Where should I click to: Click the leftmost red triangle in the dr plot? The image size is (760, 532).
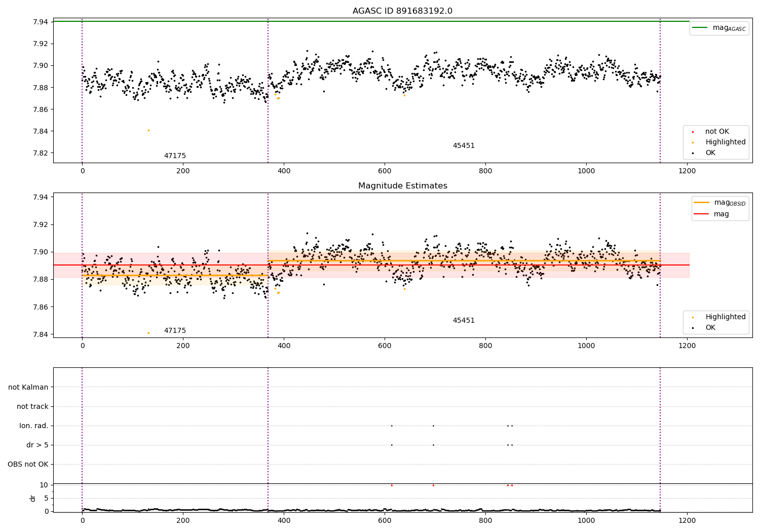[392, 485]
